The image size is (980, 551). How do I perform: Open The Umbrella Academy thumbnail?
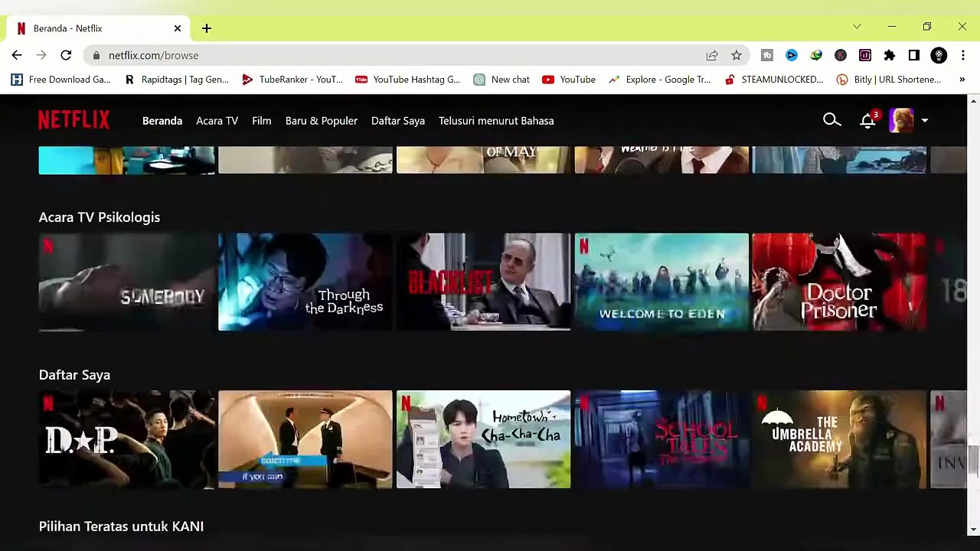click(839, 440)
